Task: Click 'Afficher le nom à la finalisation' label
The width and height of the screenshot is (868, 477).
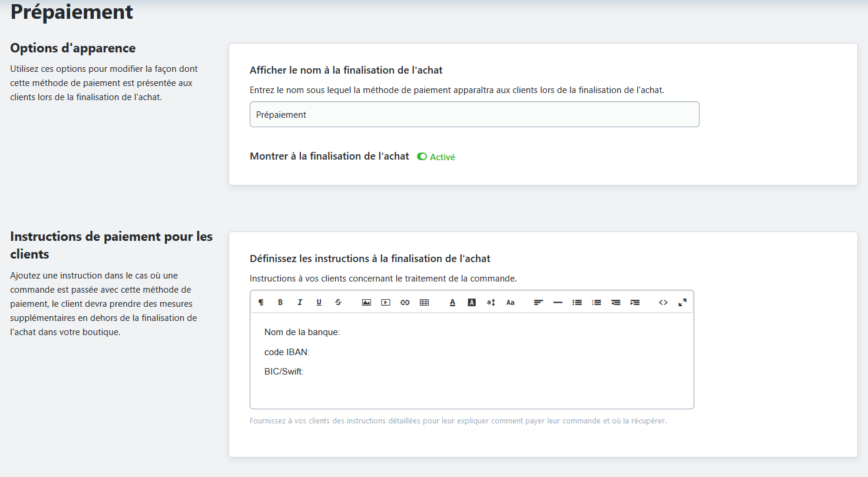Action: click(x=346, y=70)
